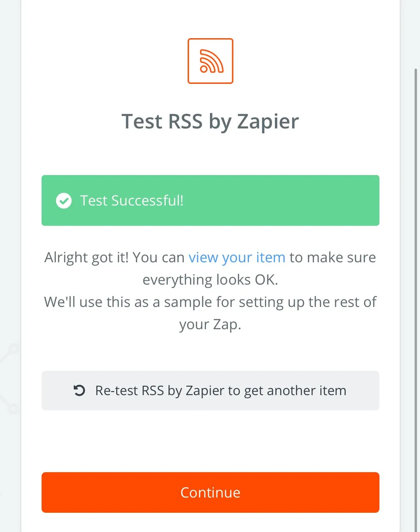
Task: Click the orange RSS feed icon
Action: [x=210, y=61]
